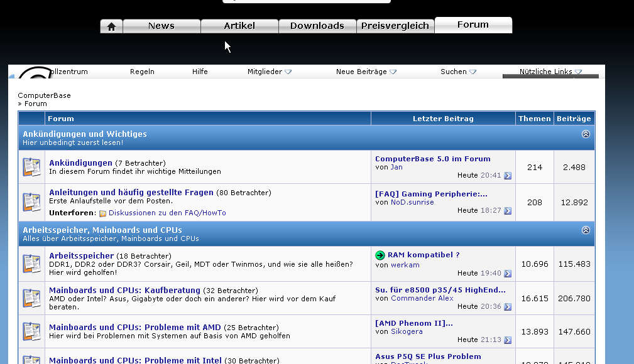Open the Nützliche Links dropdown
This screenshot has width=634, height=364.
(x=550, y=72)
